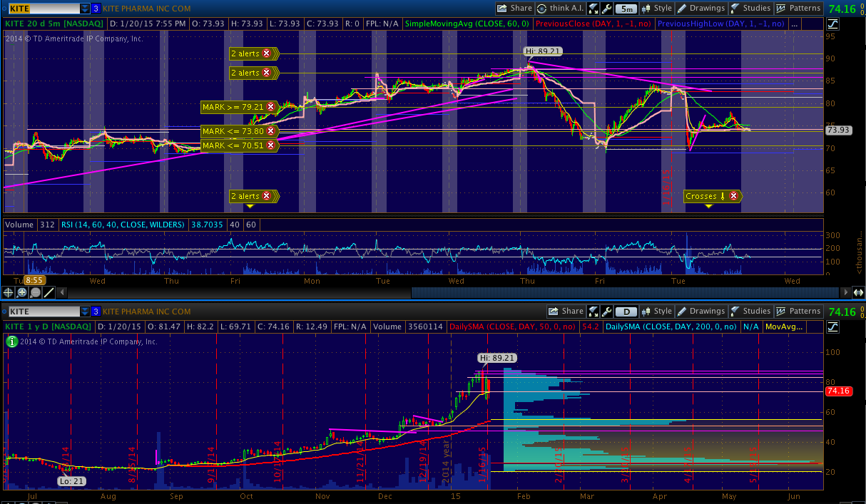Toggle the upper chart price axis scale icon
This screenshot has width=866, height=504.
pyautogui.click(x=832, y=24)
